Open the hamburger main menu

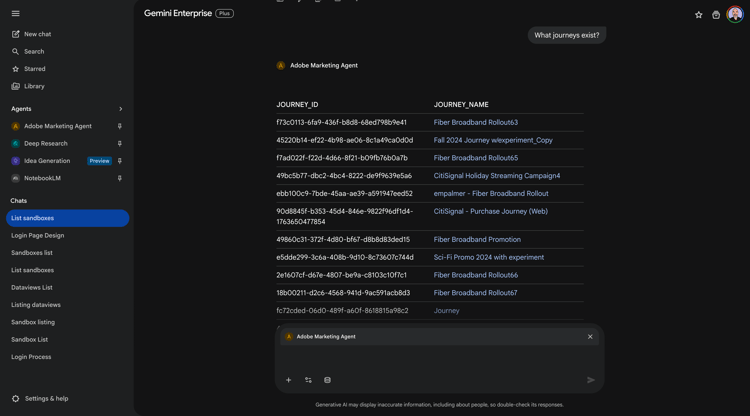(15, 13)
